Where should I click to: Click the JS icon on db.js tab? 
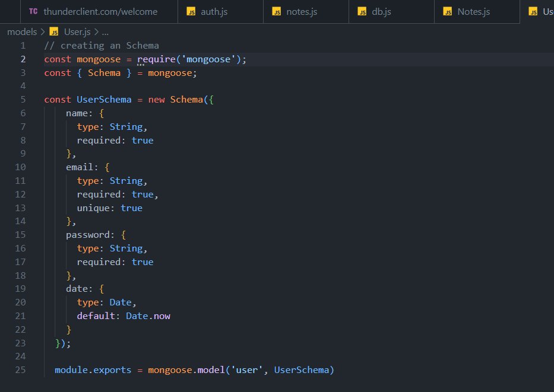(362, 12)
